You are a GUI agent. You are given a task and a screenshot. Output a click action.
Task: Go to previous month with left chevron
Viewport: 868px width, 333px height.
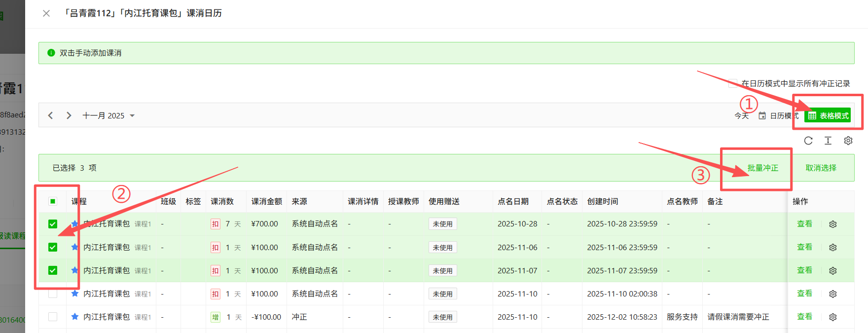50,115
